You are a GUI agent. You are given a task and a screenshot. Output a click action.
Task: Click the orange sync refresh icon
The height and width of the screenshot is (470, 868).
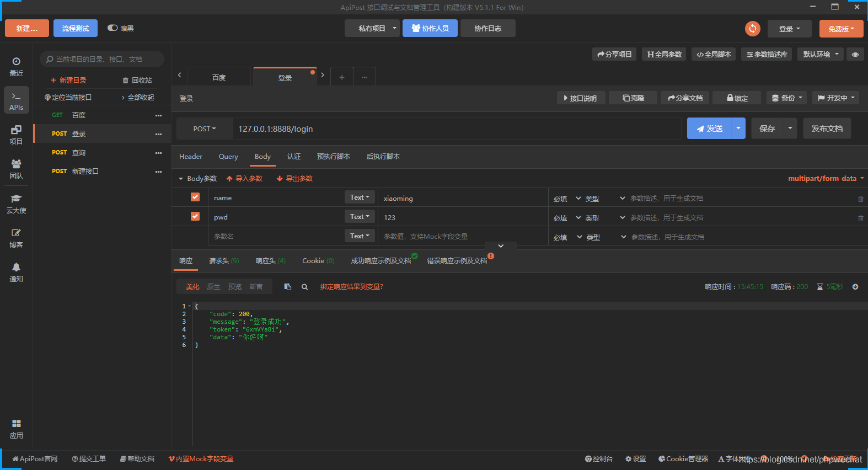pos(752,29)
